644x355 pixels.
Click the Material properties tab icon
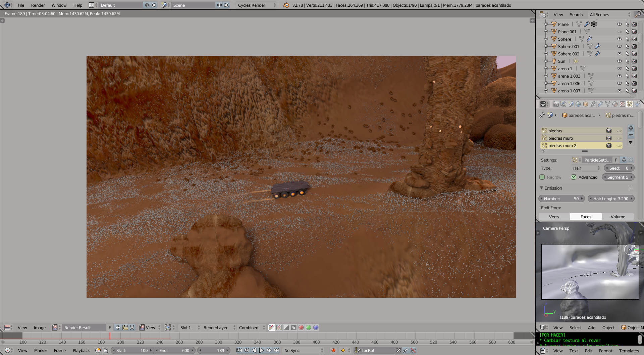tap(615, 104)
